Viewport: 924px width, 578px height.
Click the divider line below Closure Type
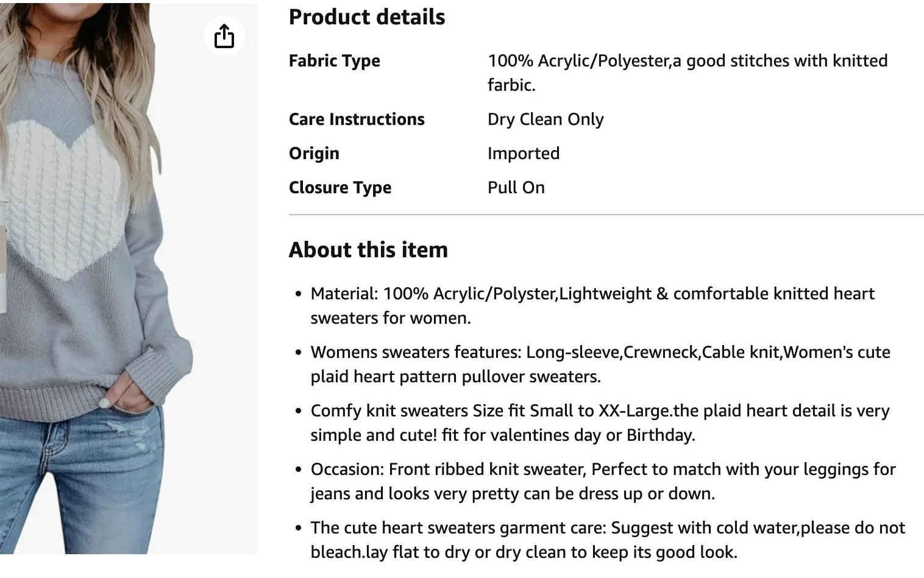606,215
